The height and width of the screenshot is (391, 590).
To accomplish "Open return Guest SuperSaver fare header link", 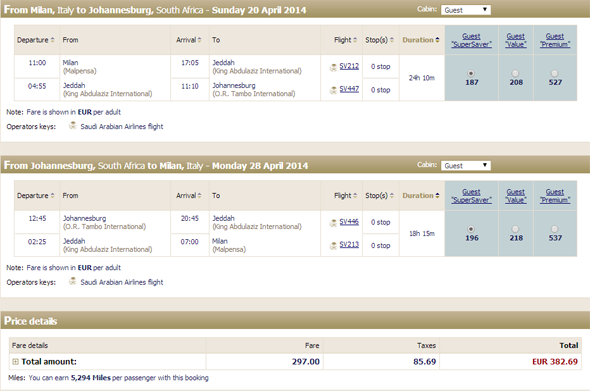I will (471, 196).
